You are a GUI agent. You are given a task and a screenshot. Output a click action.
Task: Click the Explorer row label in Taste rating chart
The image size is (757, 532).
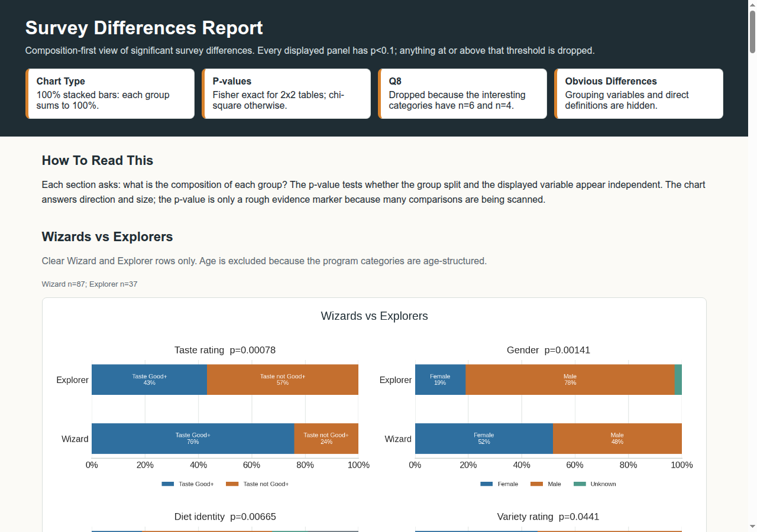[x=73, y=380]
